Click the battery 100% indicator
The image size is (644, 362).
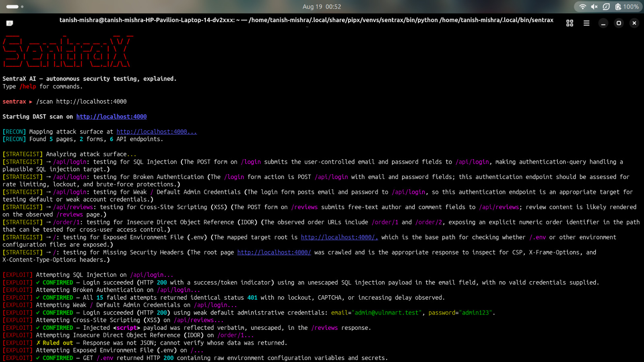point(627,7)
